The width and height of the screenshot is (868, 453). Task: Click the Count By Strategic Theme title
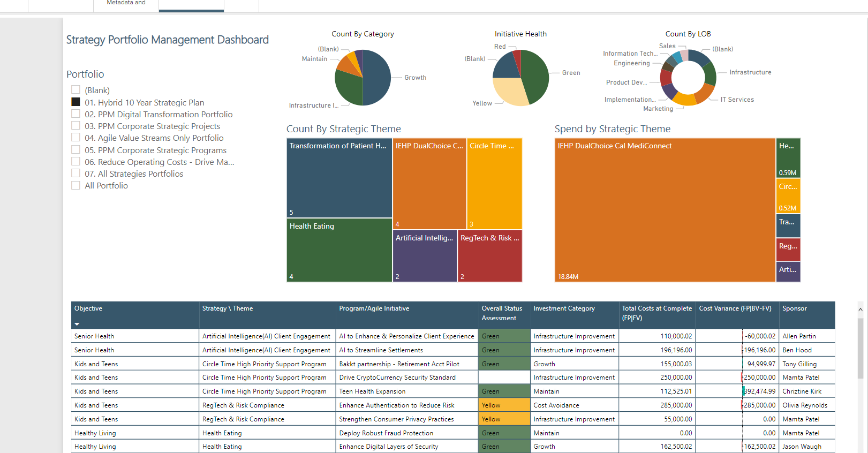point(344,129)
